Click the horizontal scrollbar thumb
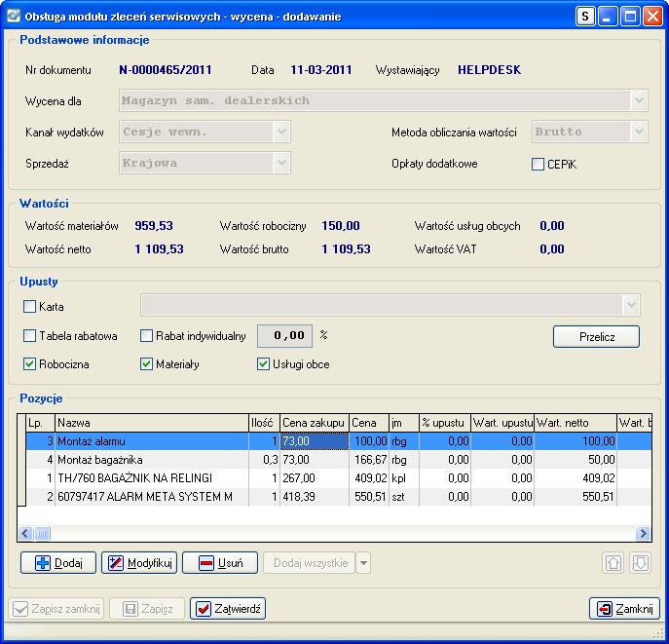Viewport: 669px width, 644px height. pos(42,533)
